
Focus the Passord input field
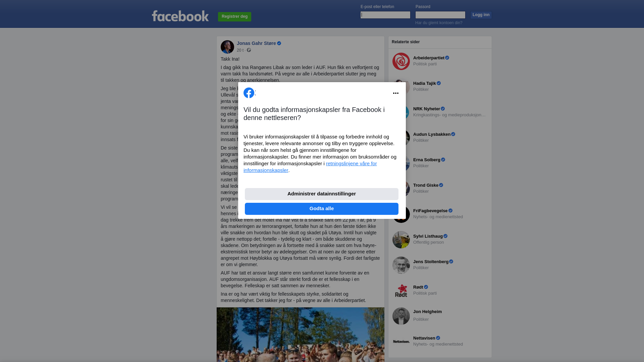point(440,15)
